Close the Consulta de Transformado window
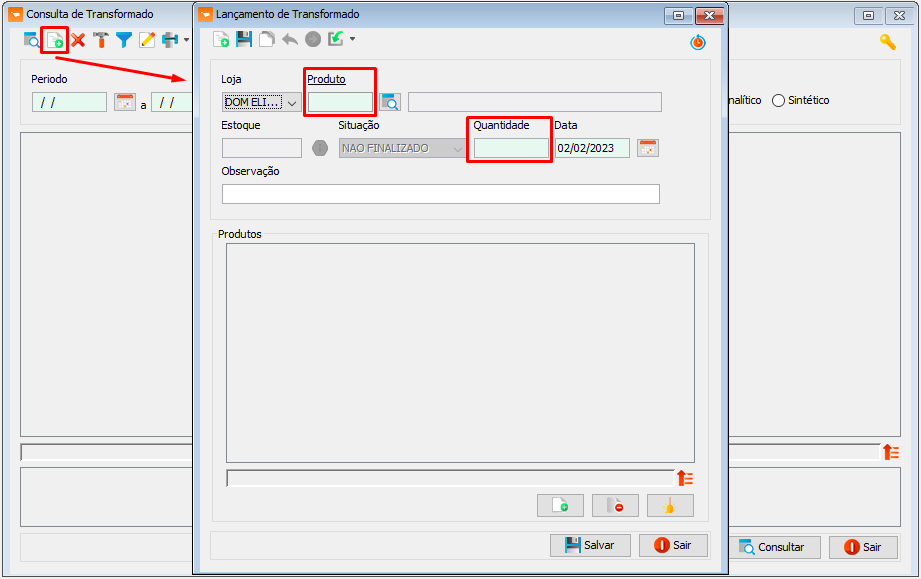The width and height of the screenshot is (921, 579). tap(899, 15)
